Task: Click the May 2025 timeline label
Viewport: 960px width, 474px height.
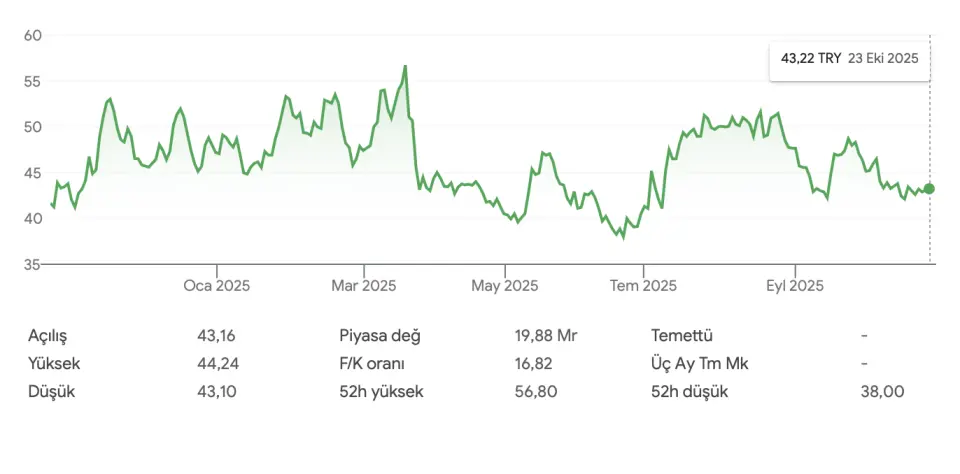Action: coord(505,286)
